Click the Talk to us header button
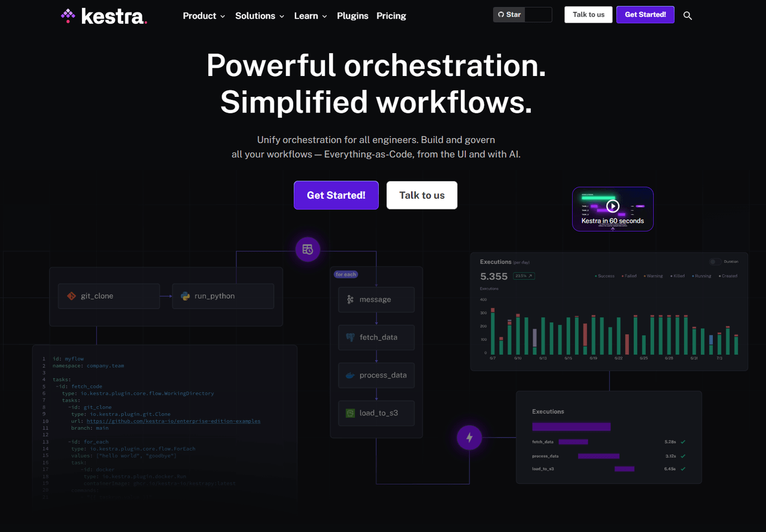This screenshot has height=532, width=766. [x=588, y=14]
